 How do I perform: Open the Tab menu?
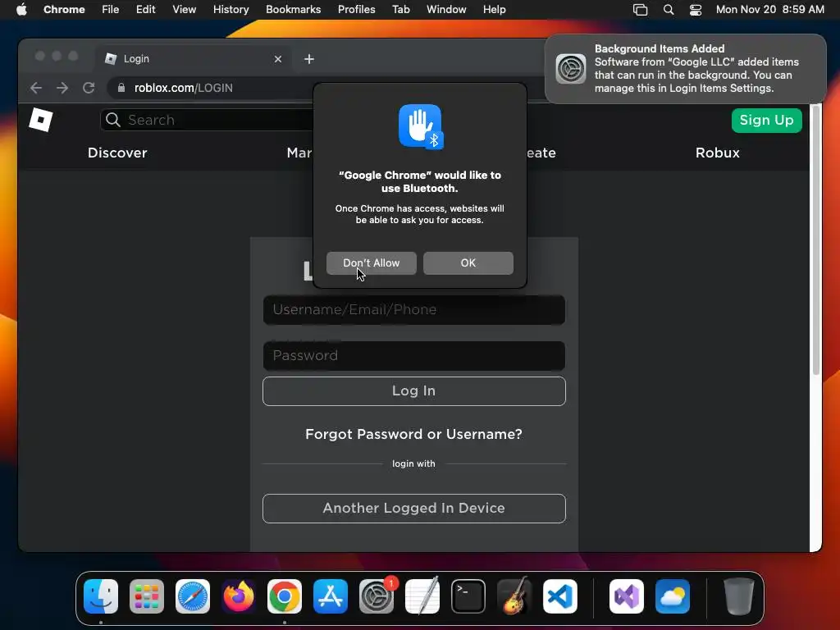pyautogui.click(x=400, y=10)
